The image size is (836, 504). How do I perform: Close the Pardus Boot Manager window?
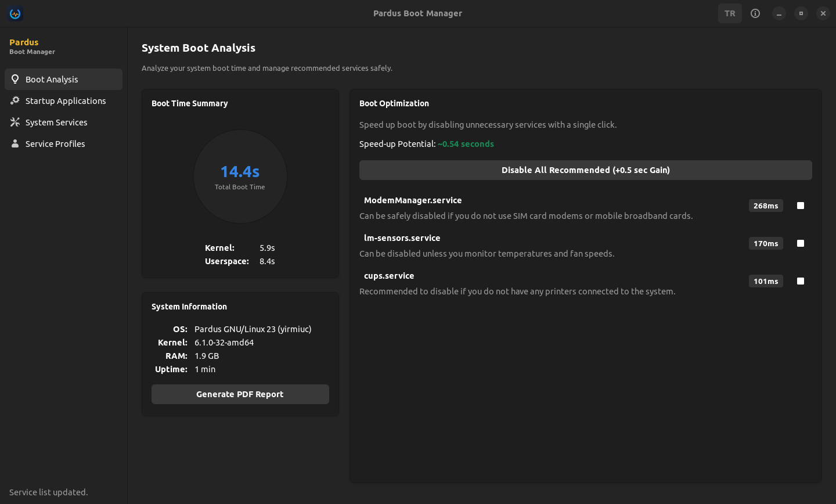click(823, 13)
